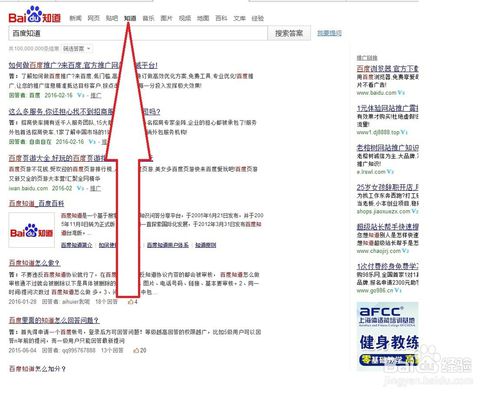Viewport: 500px width, 398px height.
Task: Click V icon next to e.lrswl.com
Action: [x=391, y=172]
